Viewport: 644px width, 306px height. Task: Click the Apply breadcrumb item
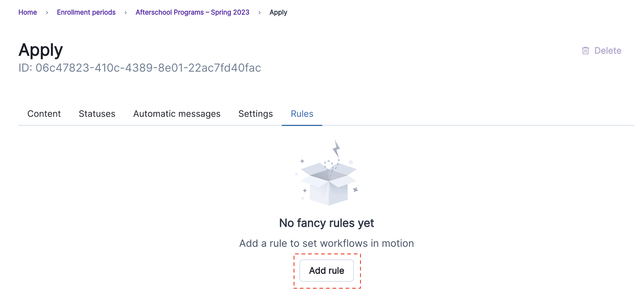tap(278, 12)
